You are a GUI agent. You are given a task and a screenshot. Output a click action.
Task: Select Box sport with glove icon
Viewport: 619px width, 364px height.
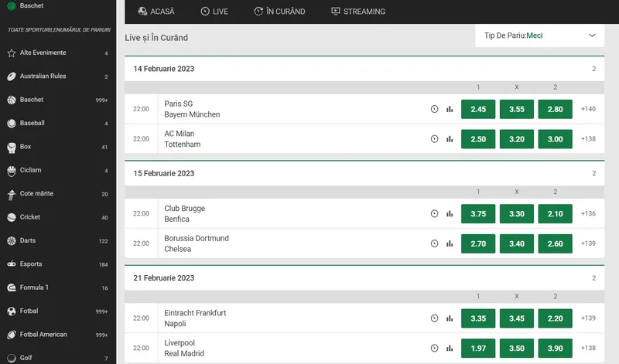(58, 147)
